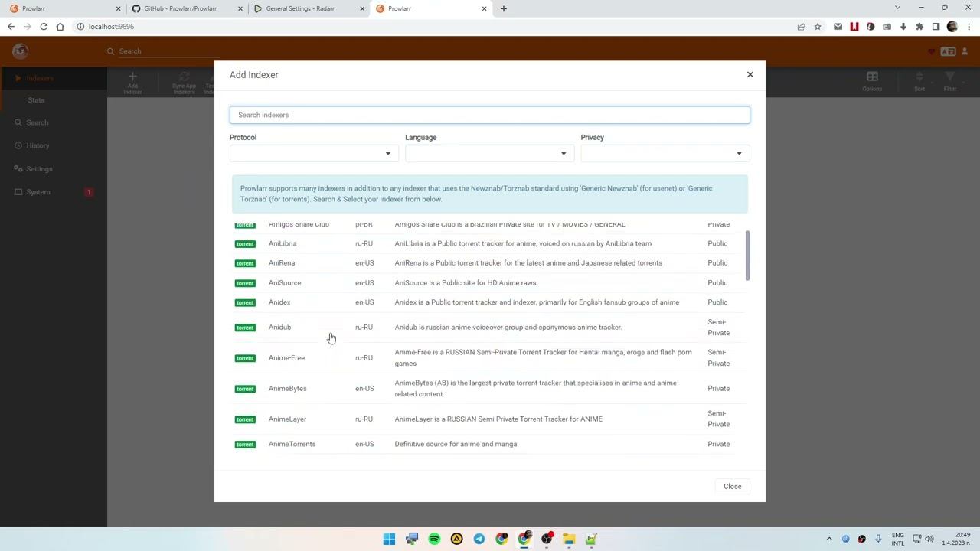Screen dimensions: 980x551
Task: Click the Search indexers input field
Action: [489, 115]
